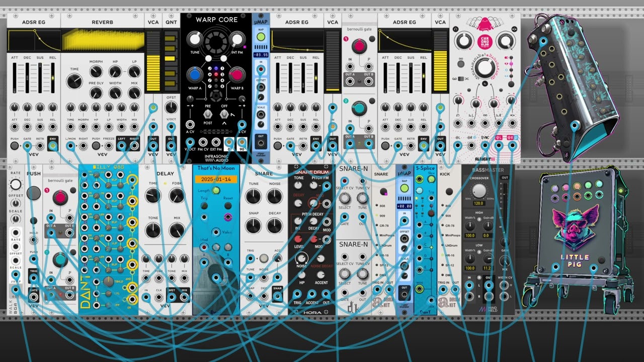Click the That's No Moon Trig button
Image resolution: width=644 pixels, height=362 pixels.
tap(204, 206)
